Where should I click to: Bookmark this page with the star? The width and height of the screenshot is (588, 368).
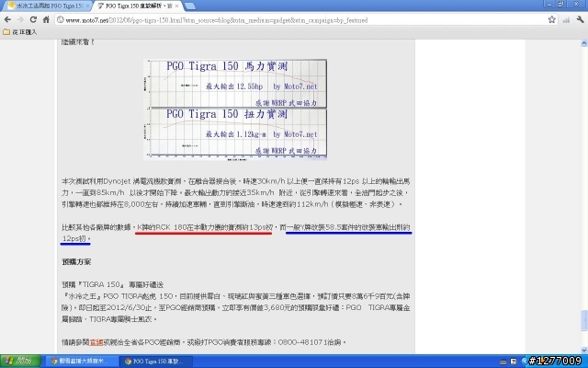click(x=551, y=19)
